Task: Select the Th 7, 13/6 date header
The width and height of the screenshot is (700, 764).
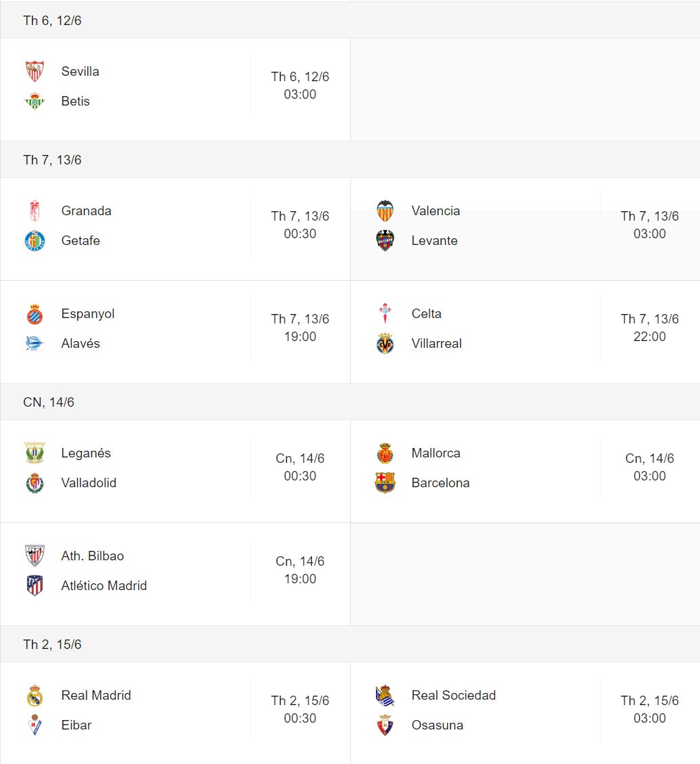Action: point(52,160)
